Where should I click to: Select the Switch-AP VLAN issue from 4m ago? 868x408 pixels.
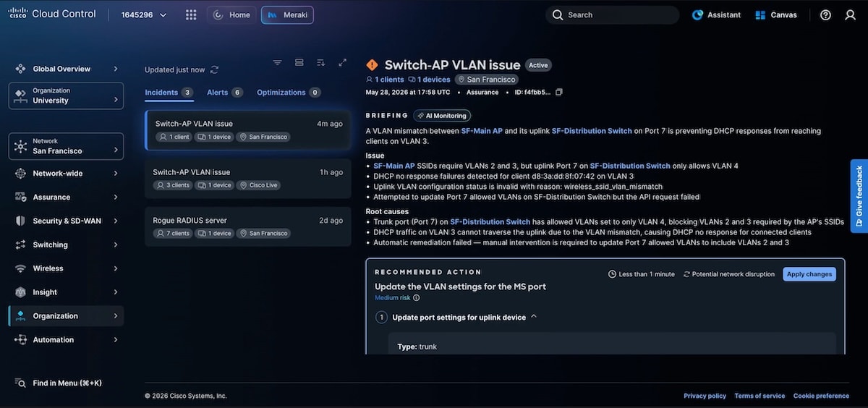pos(248,130)
